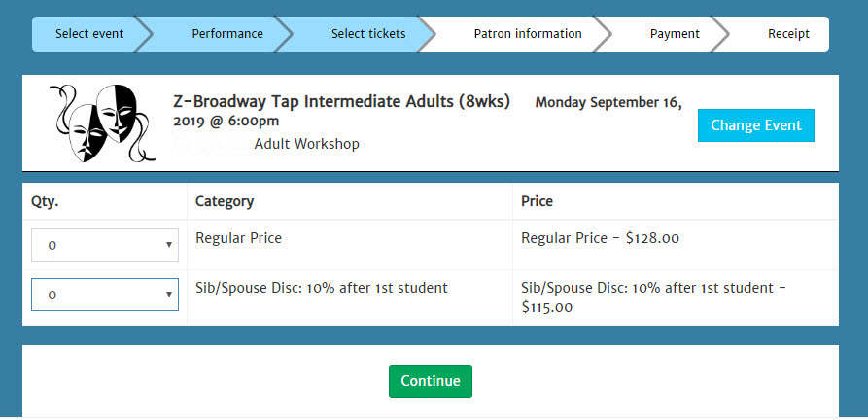Click the Z-Broadway Tap Intermediate Adults title
Screen dimensions: 868x420
(341, 102)
